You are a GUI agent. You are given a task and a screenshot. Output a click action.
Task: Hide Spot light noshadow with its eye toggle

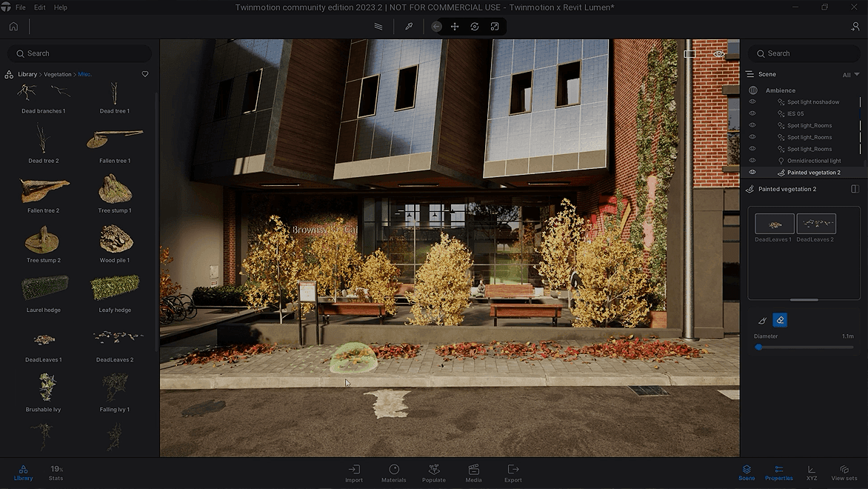pyautogui.click(x=752, y=102)
